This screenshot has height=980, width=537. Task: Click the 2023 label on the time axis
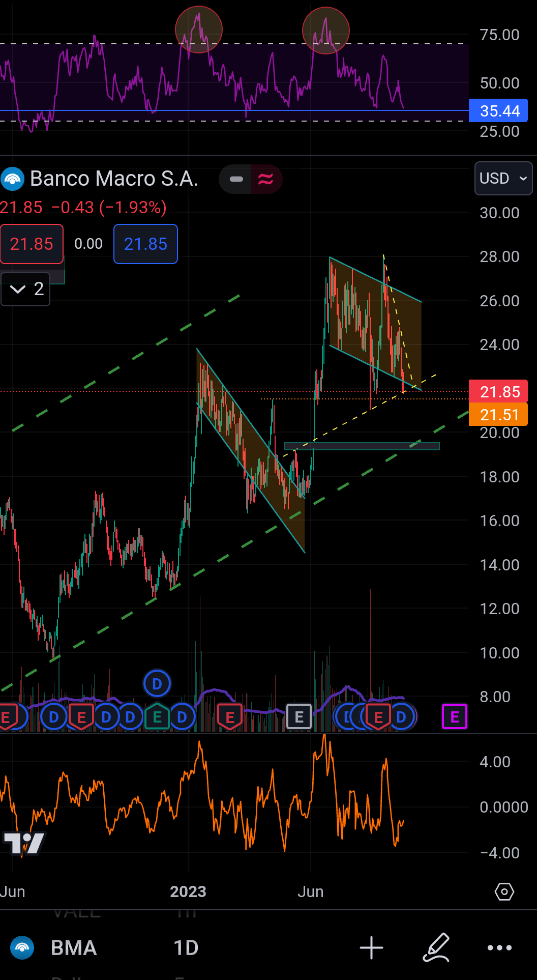(188, 891)
